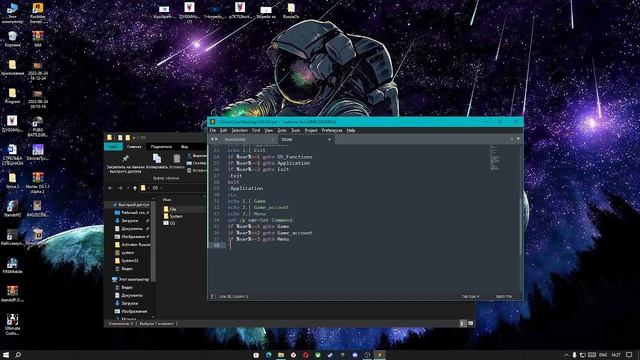Open the View ribbon tab in Explorer

(184, 147)
